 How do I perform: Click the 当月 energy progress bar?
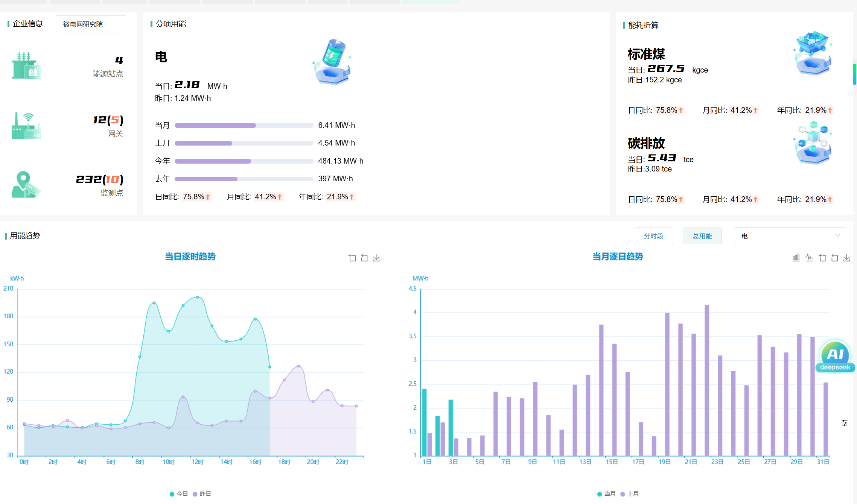click(x=244, y=126)
